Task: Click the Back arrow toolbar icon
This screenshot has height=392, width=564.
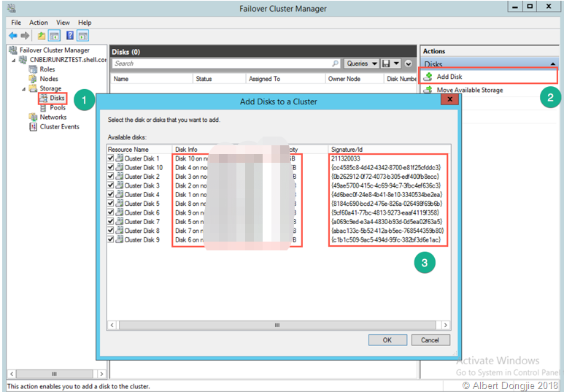Action: (x=13, y=36)
